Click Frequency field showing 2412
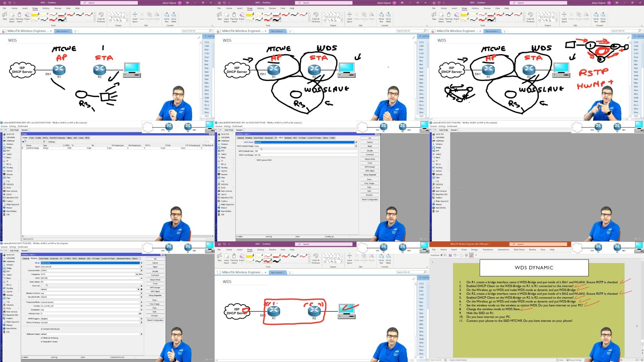The height and width of the screenshot is (362, 644). [88, 274]
